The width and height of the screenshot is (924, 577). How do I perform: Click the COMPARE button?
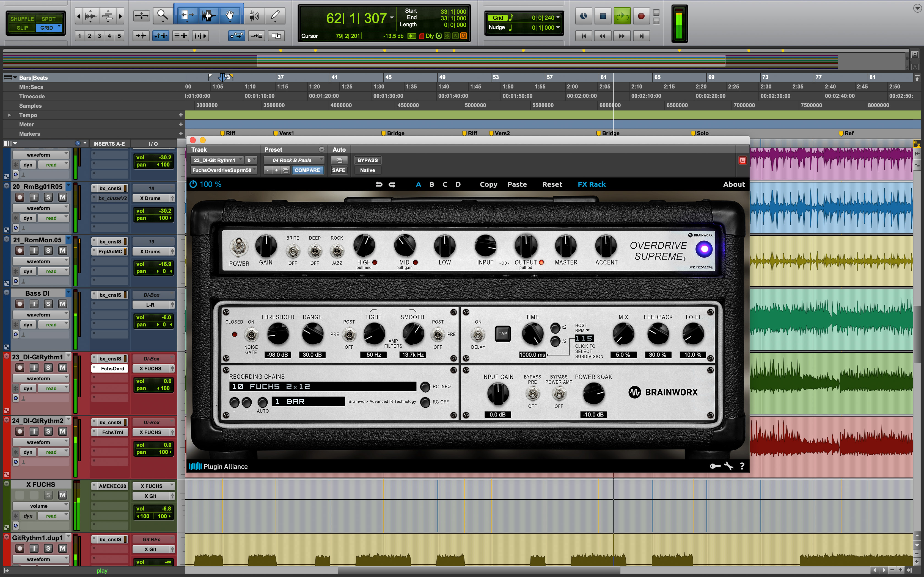[x=307, y=170]
